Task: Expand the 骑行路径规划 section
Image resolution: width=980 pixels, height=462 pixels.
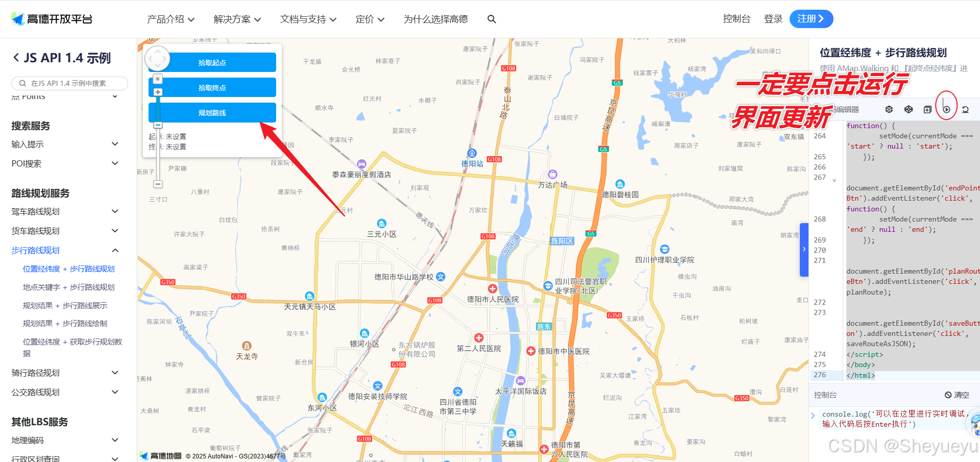Action: 115,373
